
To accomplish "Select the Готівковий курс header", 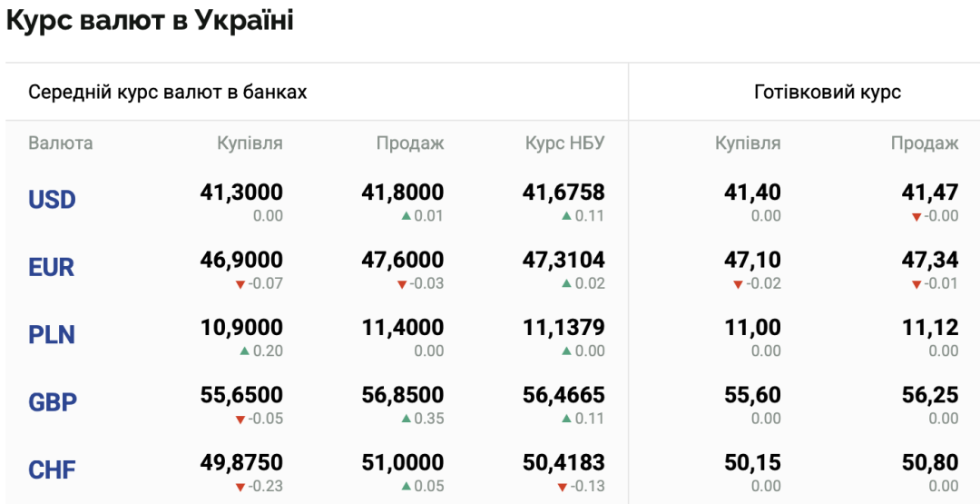I will click(x=828, y=93).
